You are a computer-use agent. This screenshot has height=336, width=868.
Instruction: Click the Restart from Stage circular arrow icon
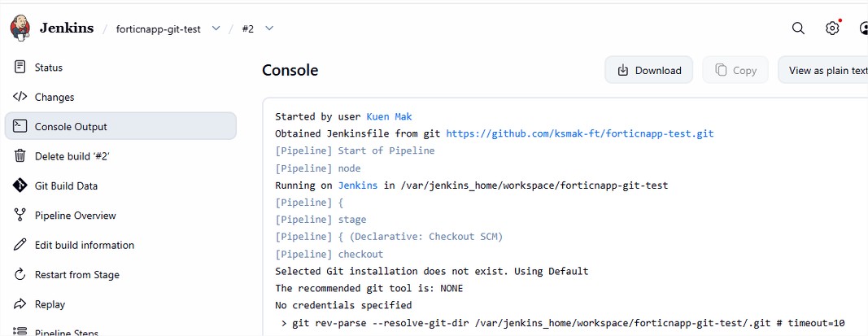pos(20,274)
